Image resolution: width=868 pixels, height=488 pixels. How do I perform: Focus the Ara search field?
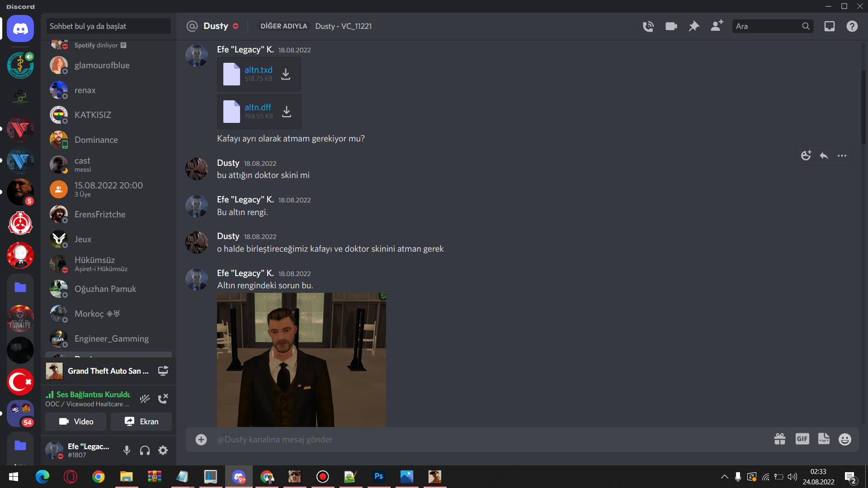coord(773,26)
